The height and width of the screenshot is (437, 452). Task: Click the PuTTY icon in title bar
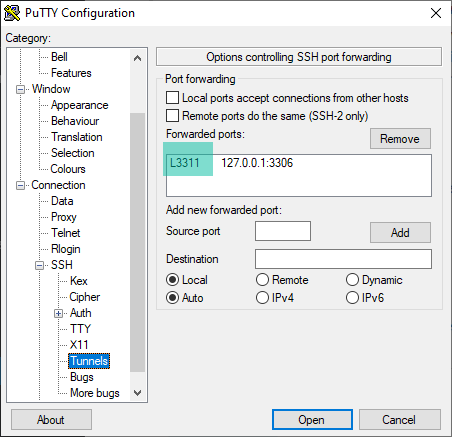(12, 13)
